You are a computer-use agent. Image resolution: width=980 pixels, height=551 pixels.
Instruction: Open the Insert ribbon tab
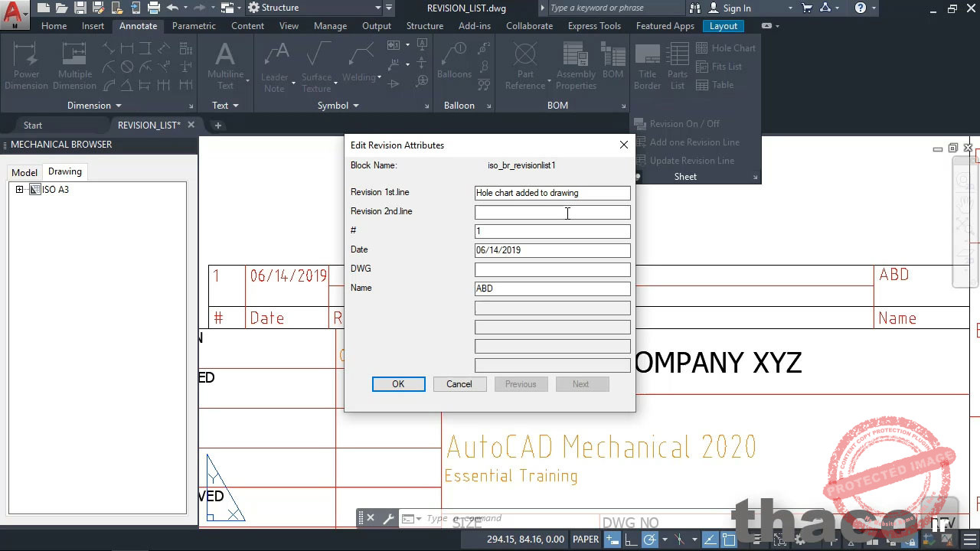pos(93,25)
